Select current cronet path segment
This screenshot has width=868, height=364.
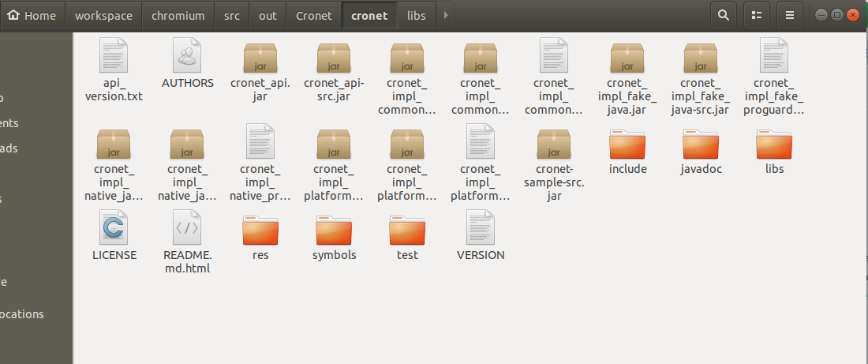click(x=369, y=16)
